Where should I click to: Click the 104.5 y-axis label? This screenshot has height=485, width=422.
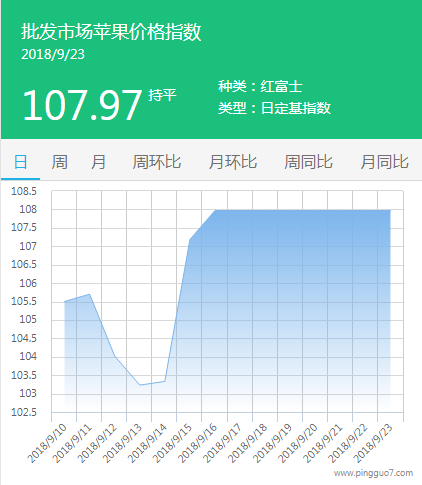24,338
